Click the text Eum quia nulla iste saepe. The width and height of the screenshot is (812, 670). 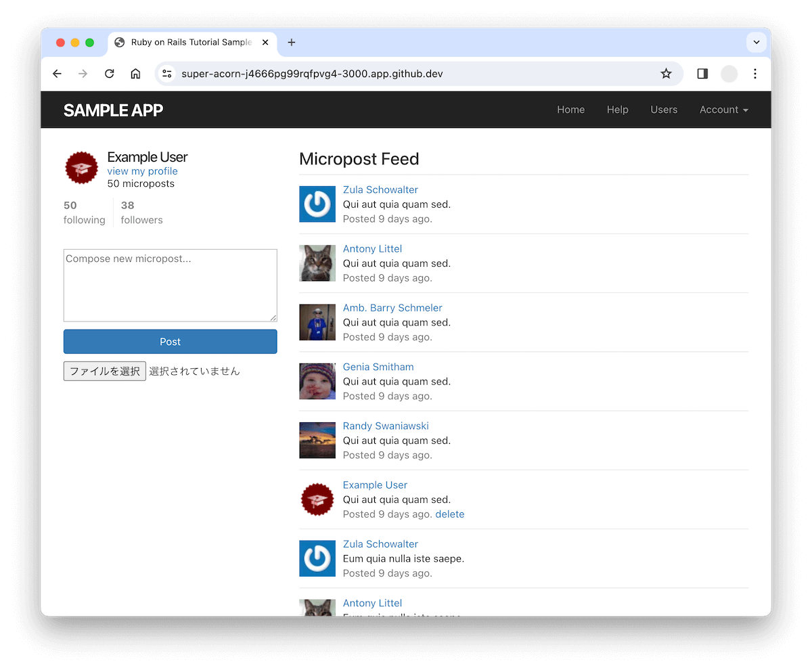pyautogui.click(x=403, y=558)
